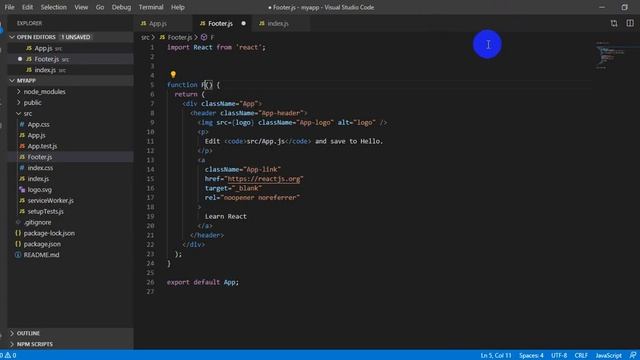Open the File menu
Viewport: 640px width, 360px height.
(9, 7)
